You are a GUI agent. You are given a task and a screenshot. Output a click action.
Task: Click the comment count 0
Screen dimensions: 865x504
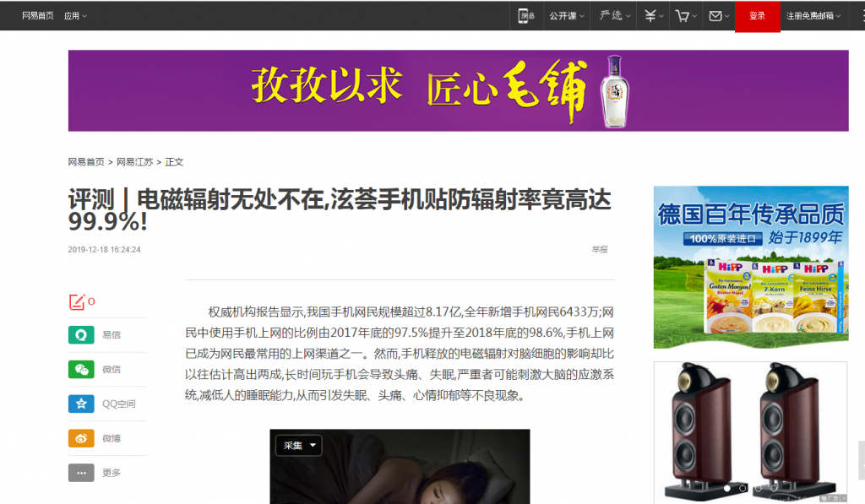(x=91, y=301)
